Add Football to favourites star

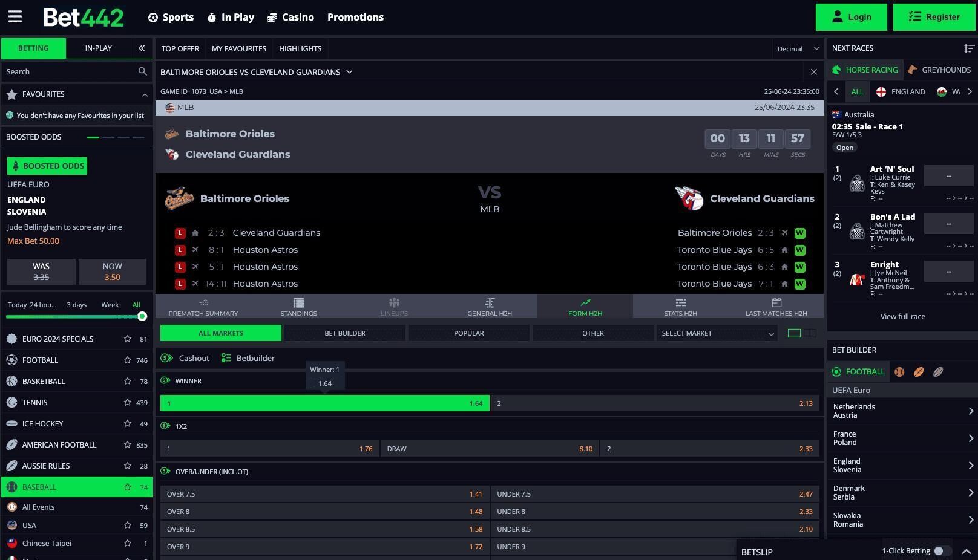128,360
